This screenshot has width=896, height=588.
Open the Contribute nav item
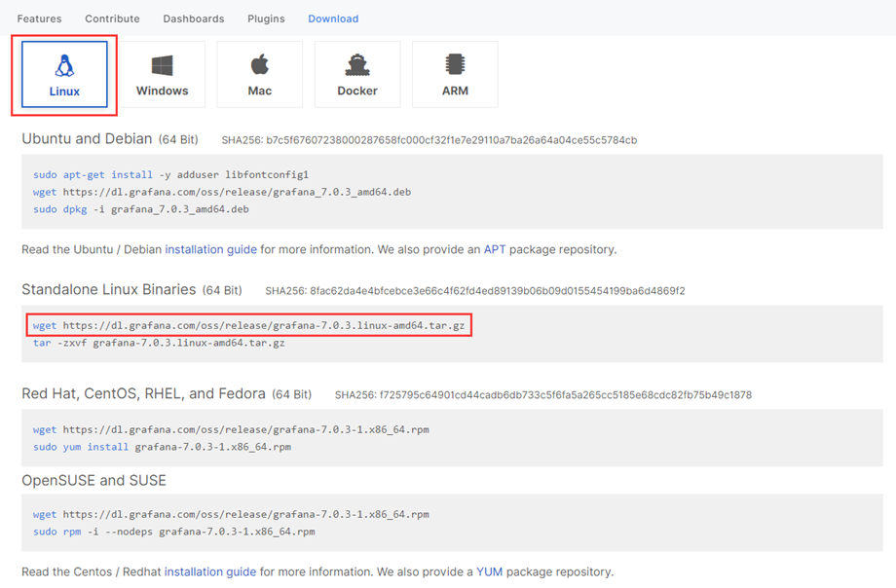(x=113, y=18)
